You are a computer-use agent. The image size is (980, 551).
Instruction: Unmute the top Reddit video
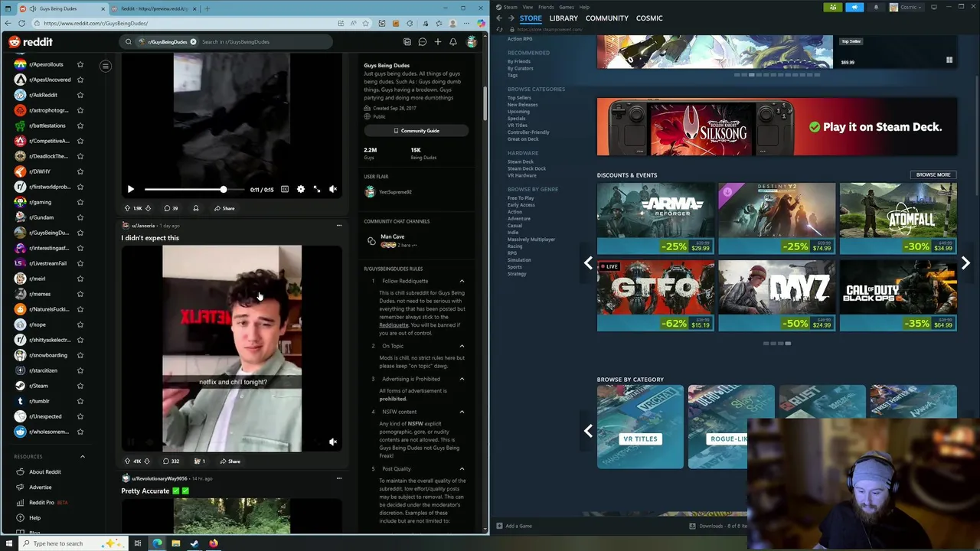pos(333,189)
